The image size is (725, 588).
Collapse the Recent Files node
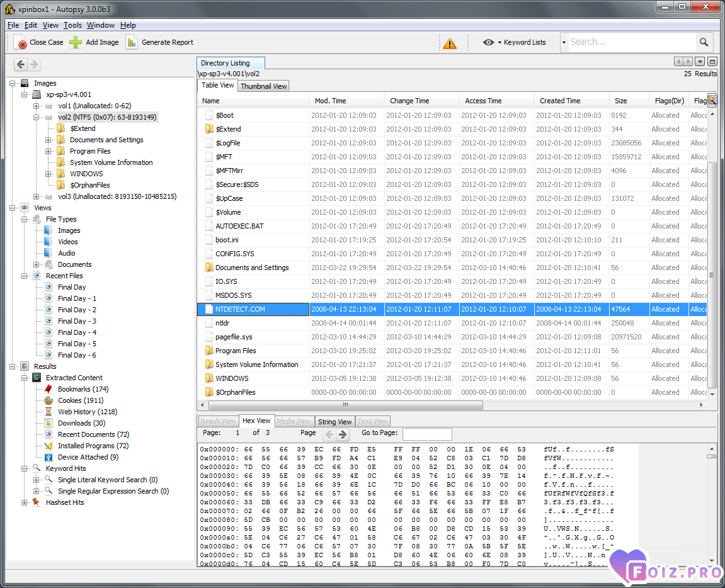click(25, 276)
